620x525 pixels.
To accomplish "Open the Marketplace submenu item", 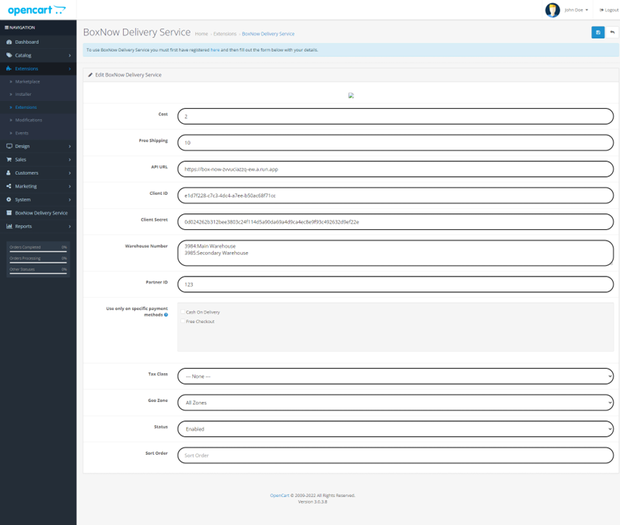I will click(x=26, y=81).
